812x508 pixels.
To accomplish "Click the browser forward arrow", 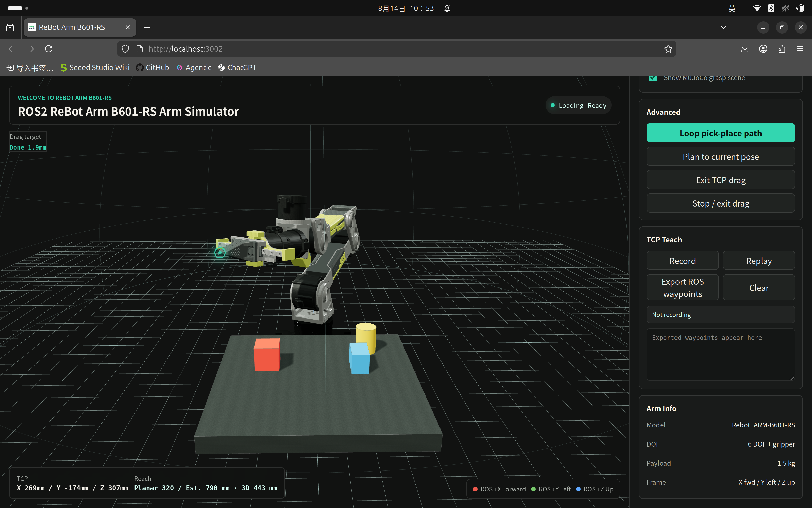I will point(30,49).
